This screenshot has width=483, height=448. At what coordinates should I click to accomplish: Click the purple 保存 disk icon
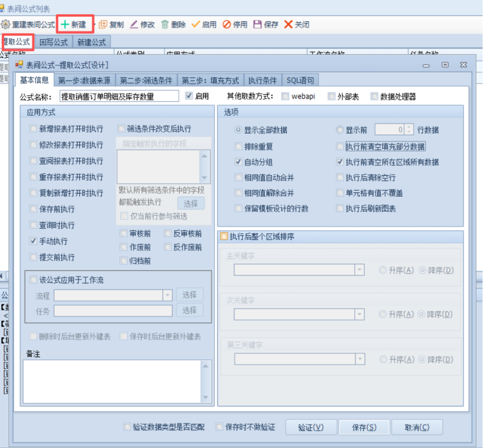pos(257,25)
